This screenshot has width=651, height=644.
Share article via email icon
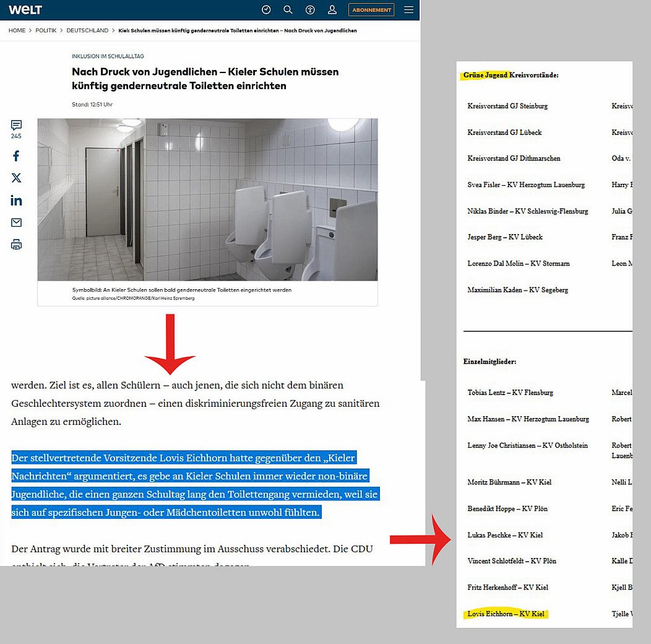(x=16, y=222)
